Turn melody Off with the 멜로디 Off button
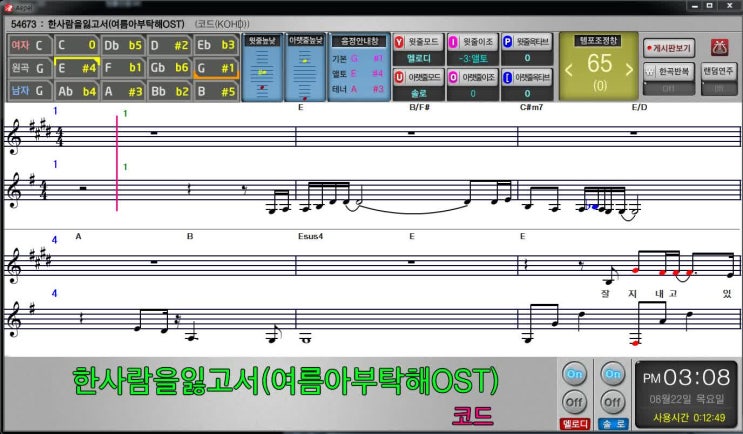Image resolution: width=743 pixels, height=434 pixels. click(574, 402)
